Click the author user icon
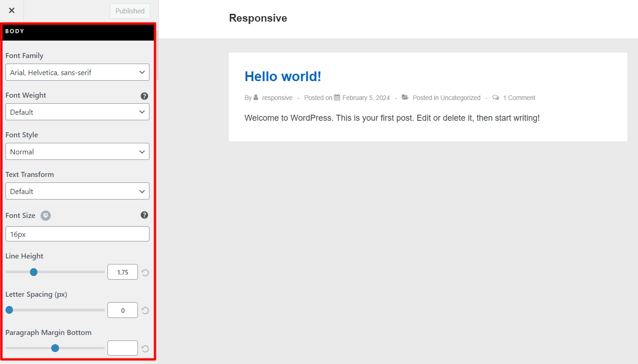The height and width of the screenshot is (364, 638). (256, 97)
